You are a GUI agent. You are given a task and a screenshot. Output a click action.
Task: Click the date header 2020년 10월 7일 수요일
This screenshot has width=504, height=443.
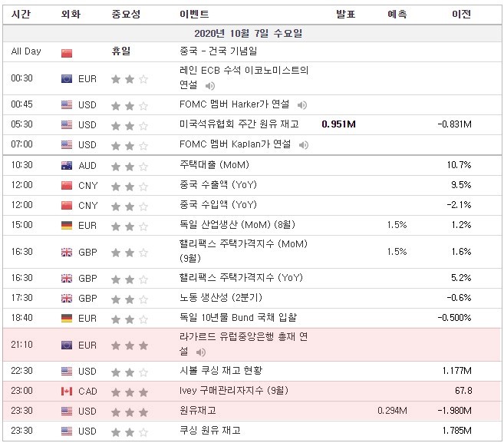click(248, 33)
